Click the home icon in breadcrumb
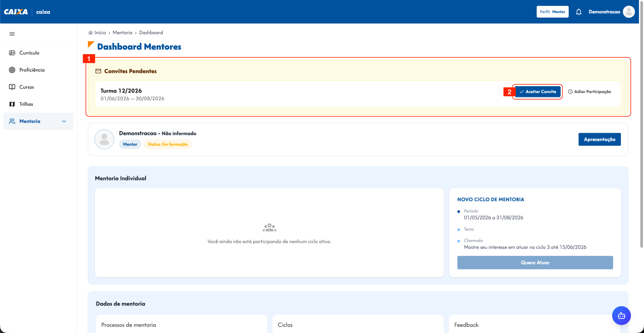644x333 pixels. [x=91, y=32]
